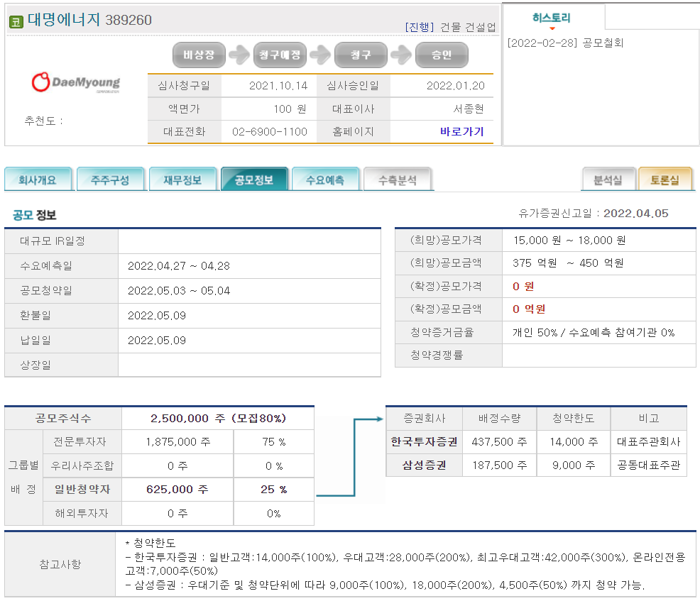Click 전문투자자 allocation 1,875,000 주

(x=177, y=442)
